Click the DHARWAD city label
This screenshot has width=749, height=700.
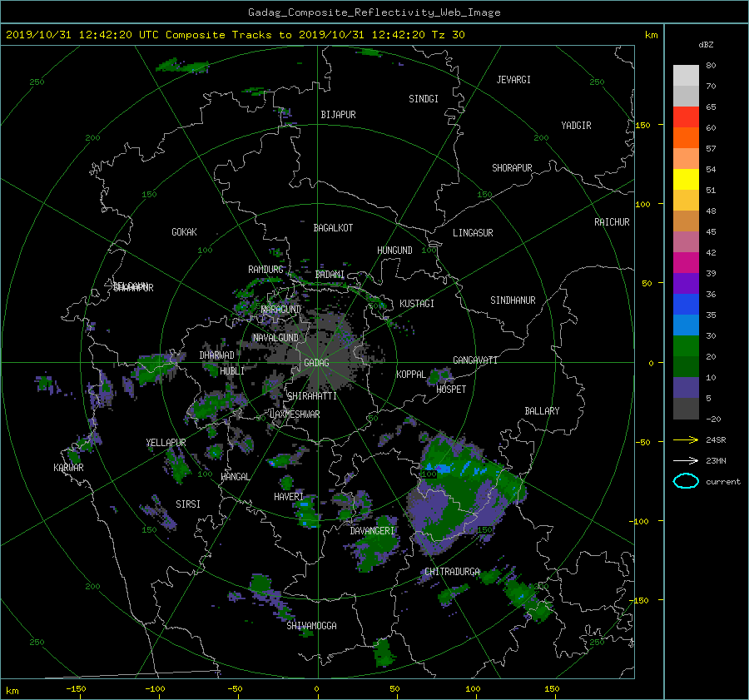(x=216, y=355)
